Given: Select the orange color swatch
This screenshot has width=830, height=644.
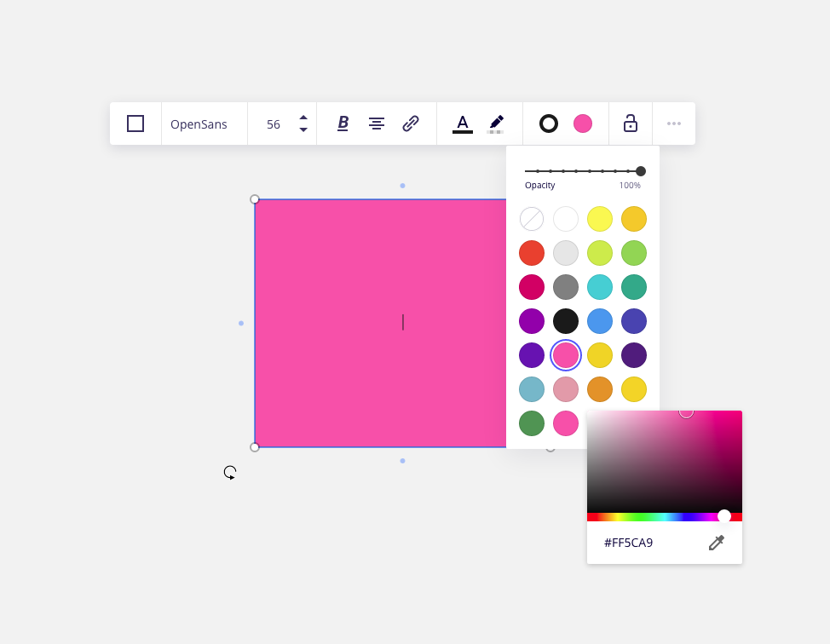Looking at the screenshot, I should pyautogui.click(x=600, y=389).
